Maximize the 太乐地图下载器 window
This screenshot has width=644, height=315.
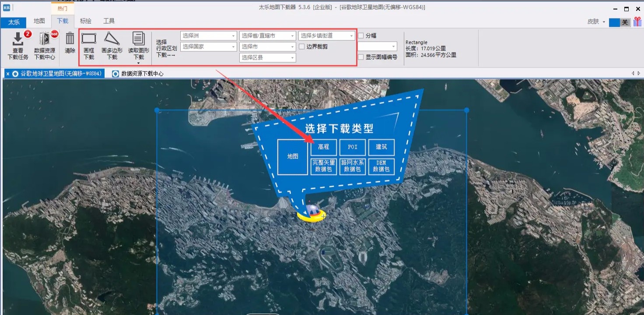click(626, 9)
